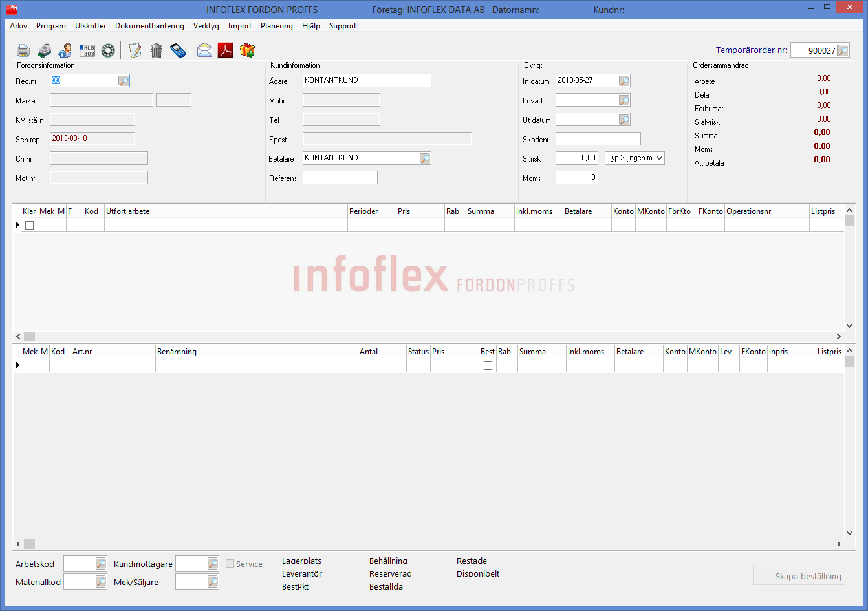
Task: Click the Mek/Säljare lookup icon
Action: 213,582
